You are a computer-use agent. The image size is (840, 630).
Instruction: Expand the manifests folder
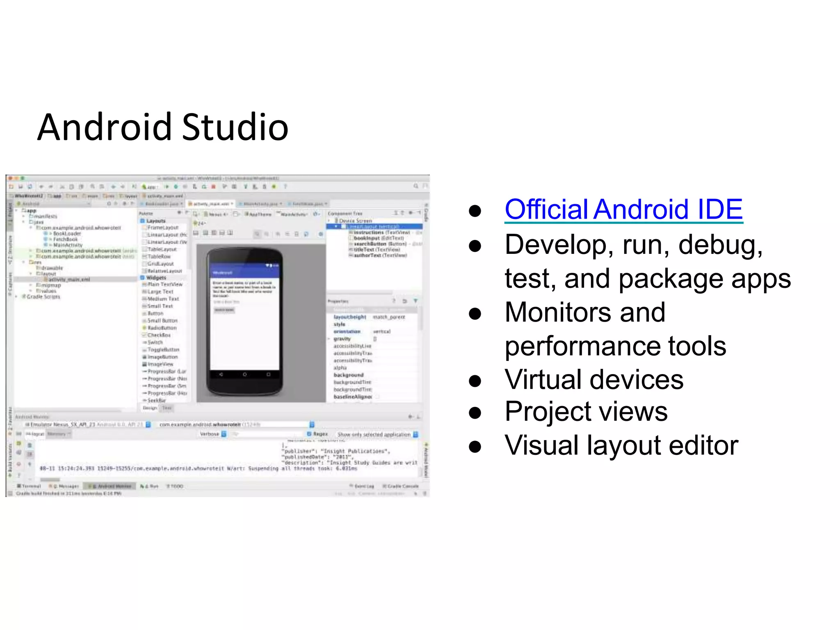click(x=24, y=216)
